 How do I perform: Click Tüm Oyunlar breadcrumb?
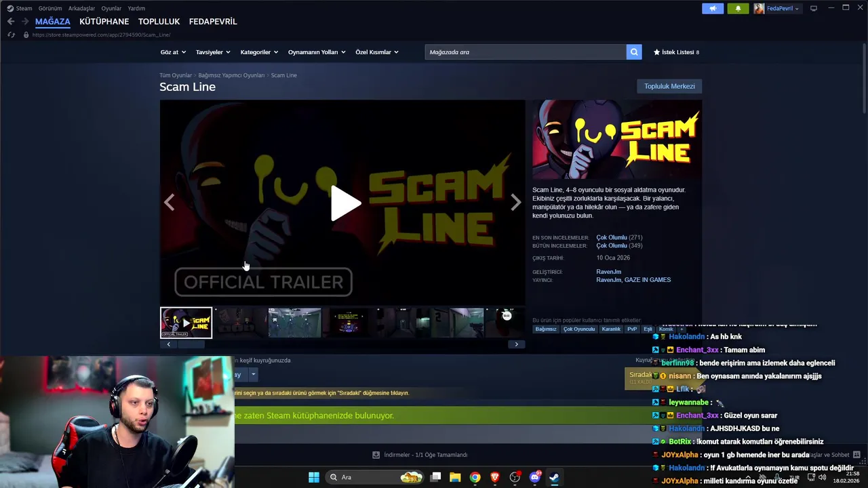176,75
